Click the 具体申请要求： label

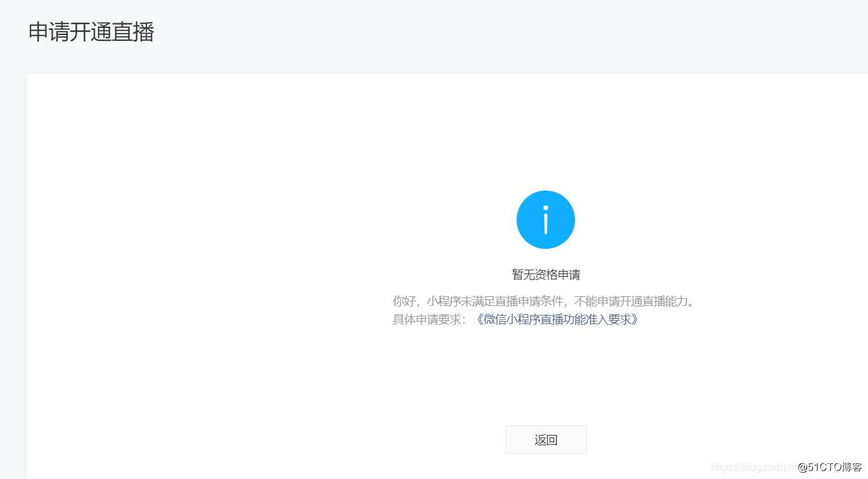[430, 320]
